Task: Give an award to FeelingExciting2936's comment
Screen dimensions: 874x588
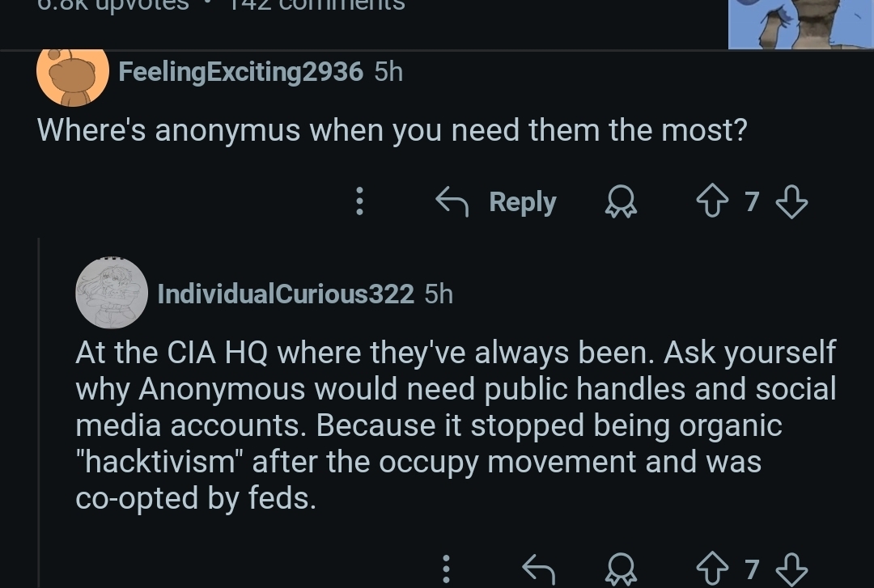Action: click(x=621, y=201)
